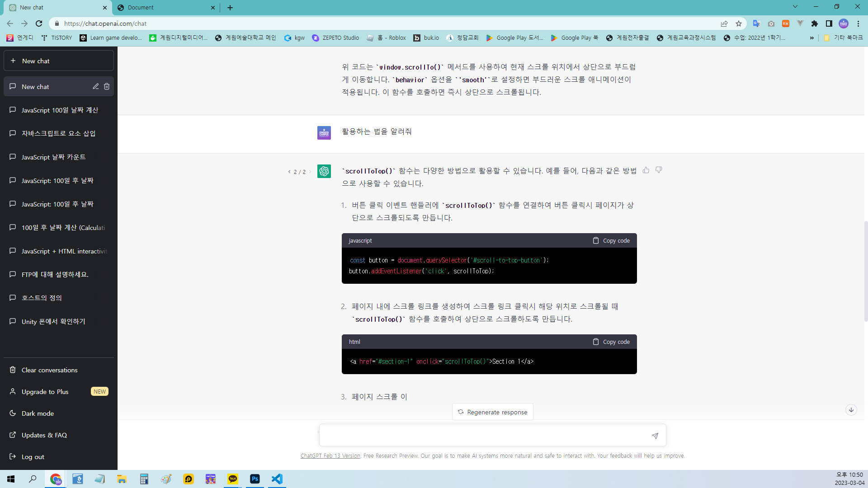Click the send message paper plane icon
Screen dimensions: 868x488
coord(655,436)
